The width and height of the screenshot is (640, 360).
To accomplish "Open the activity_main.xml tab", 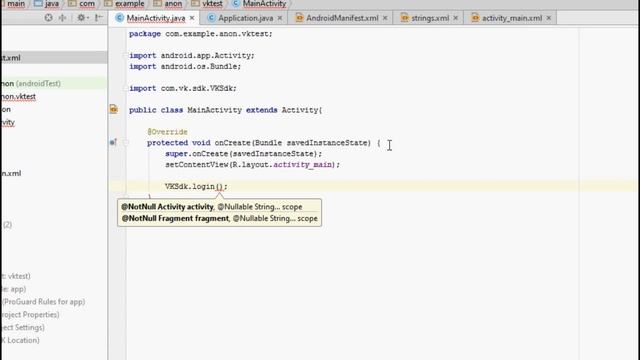I will 512,18.
